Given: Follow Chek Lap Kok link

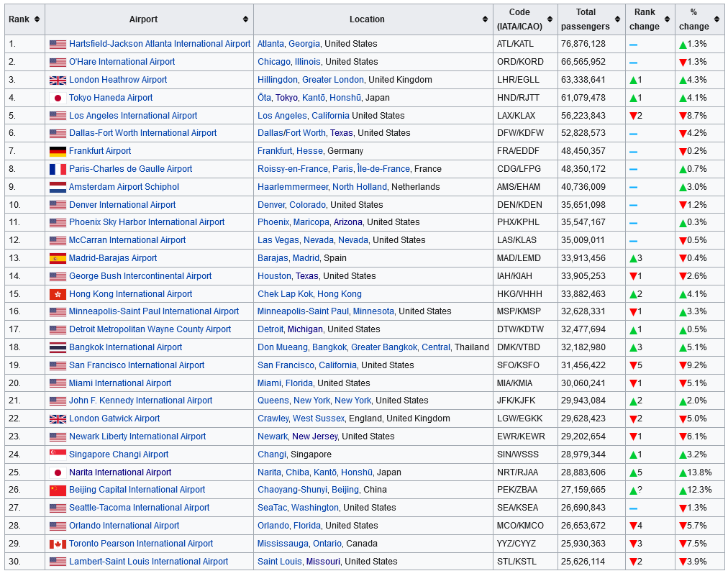Looking at the screenshot, I should 285,294.
